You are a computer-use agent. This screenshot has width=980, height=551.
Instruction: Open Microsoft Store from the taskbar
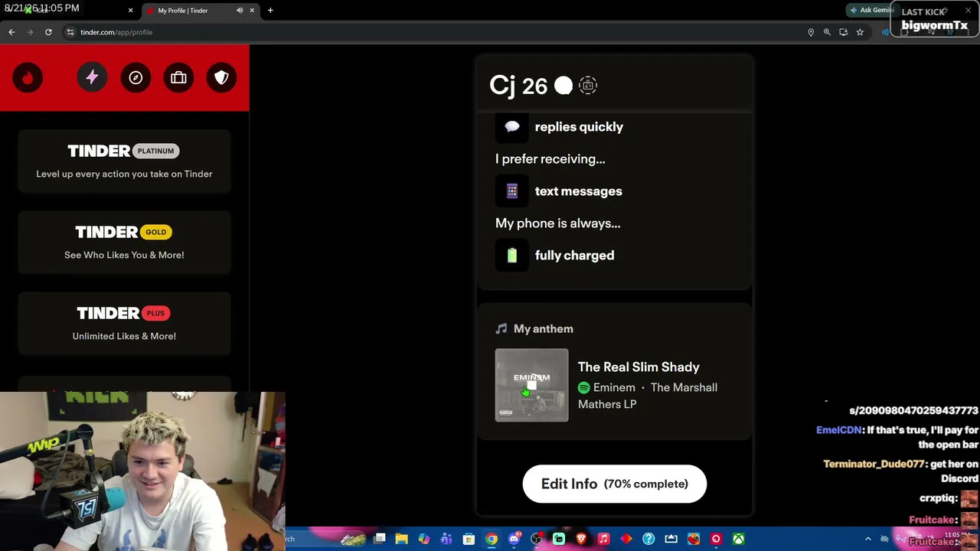click(x=469, y=539)
